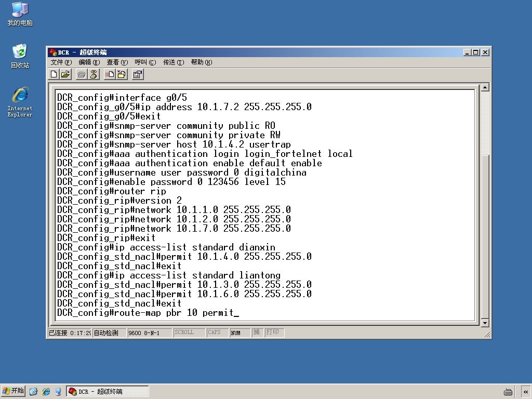532x399 pixels.
Task: Click the 'enable password 0 123456 level 15' line
Action: point(171,181)
